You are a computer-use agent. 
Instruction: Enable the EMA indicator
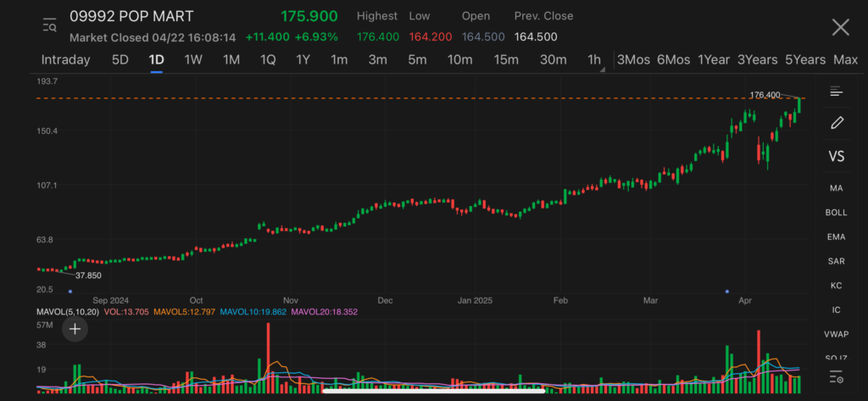[x=836, y=237]
